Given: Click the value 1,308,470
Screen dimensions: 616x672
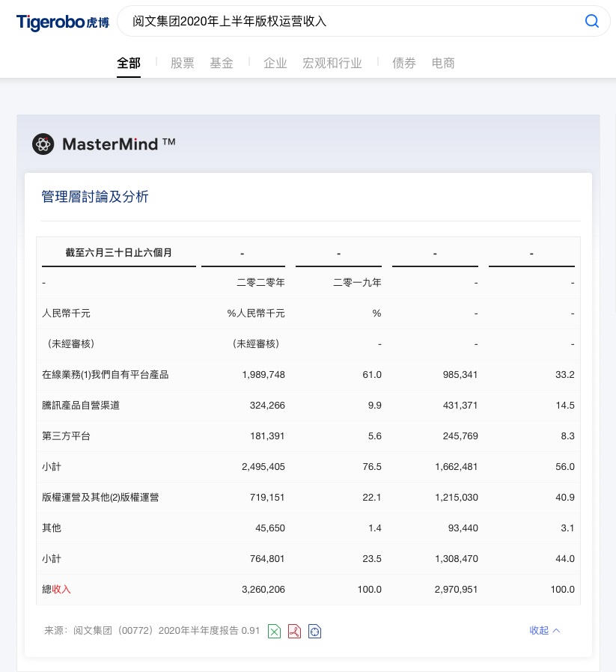Looking at the screenshot, I should pyautogui.click(x=456, y=559).
